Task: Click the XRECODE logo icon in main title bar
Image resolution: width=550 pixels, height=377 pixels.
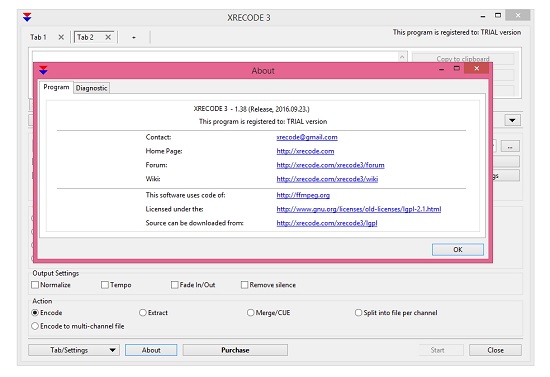Action: [27, 17]
